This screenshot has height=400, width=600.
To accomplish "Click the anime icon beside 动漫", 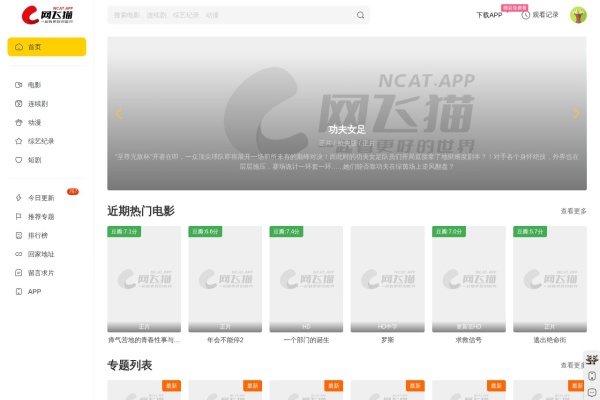I will click(18, 122).
